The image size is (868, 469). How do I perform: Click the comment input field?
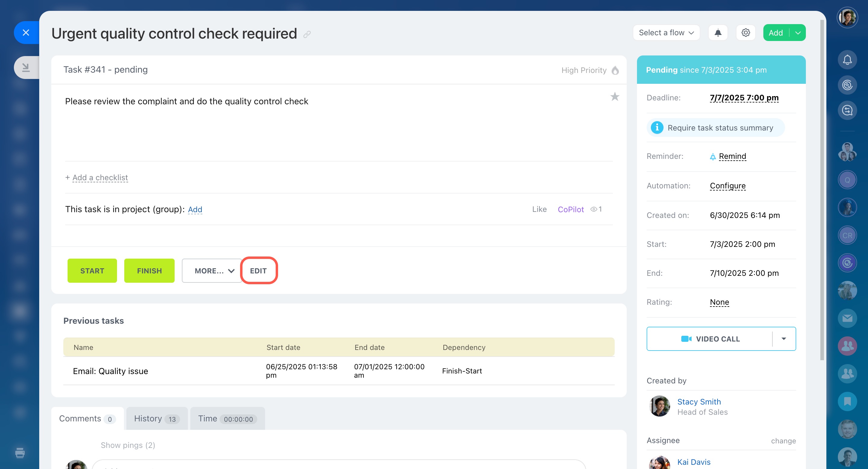click(339, 464)
